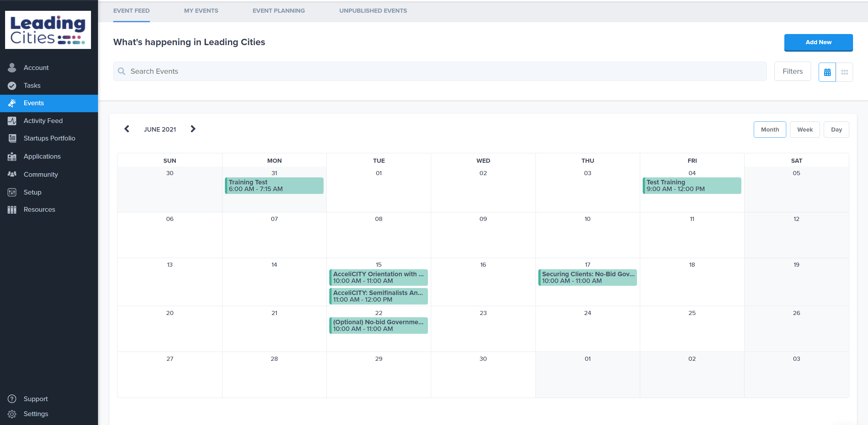Select calendar day 28
Image resolution: width=868 pixels, height=425 pixels.
coord(274,359)
